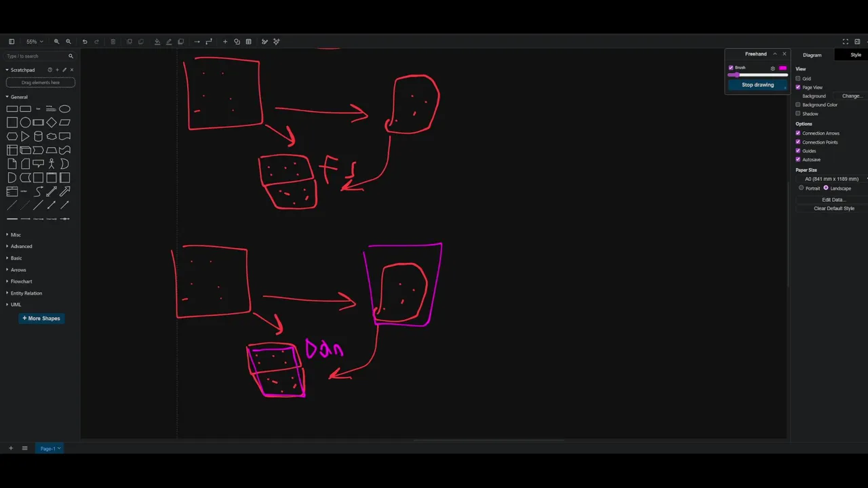Click the magenta brush color swatch

pyautogui.click(x=783, y=68)
